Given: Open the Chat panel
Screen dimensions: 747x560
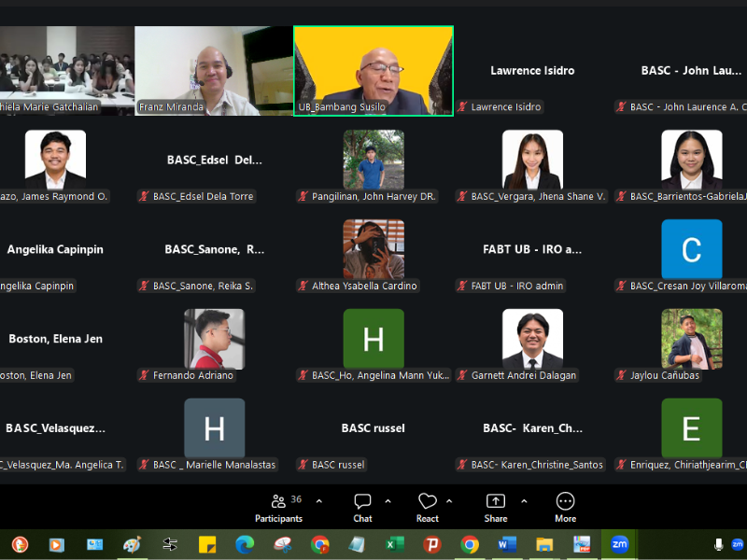Looking at the screenshot, I should click(x=362, y=508).
